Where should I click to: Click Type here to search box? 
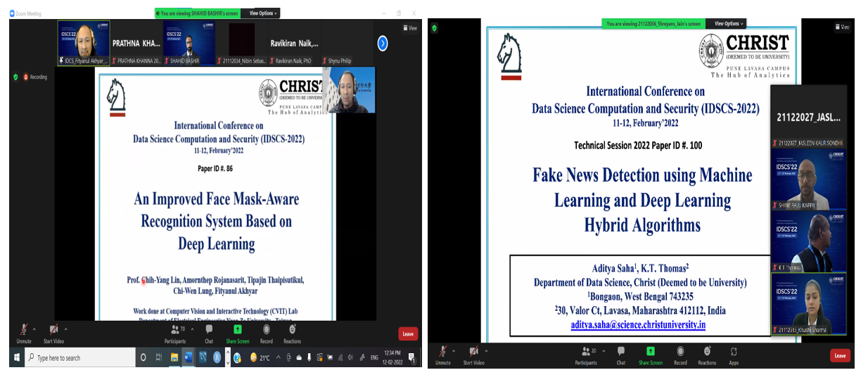click(x=80, y=357)
